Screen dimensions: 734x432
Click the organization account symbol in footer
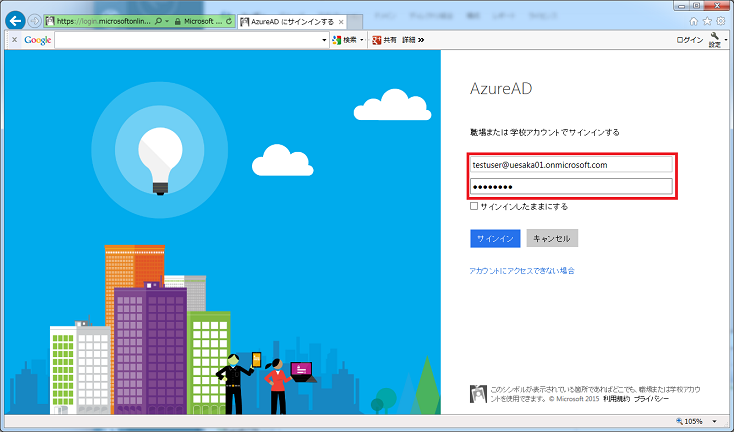pyautogui.click(x=478, y=394)
